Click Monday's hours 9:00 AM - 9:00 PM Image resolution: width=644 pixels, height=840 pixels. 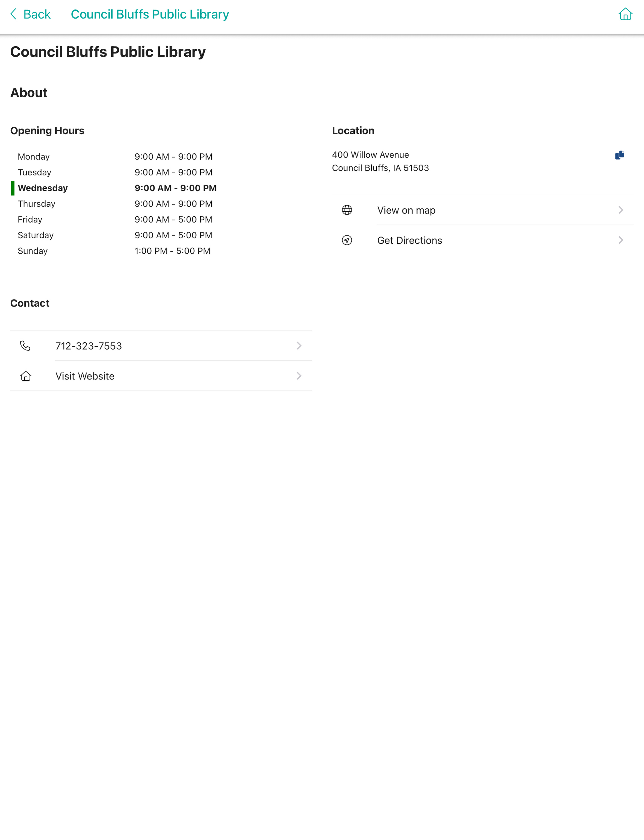tap(174, 157)
